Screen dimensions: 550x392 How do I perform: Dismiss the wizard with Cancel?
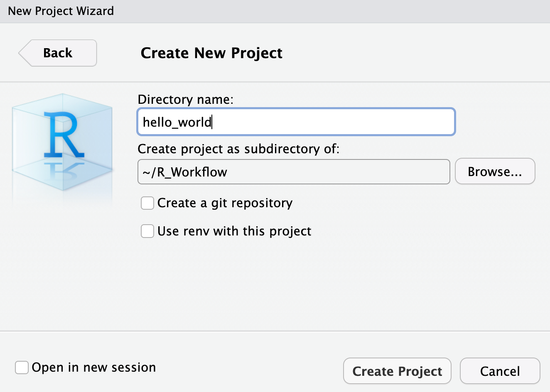click(500, 371)
